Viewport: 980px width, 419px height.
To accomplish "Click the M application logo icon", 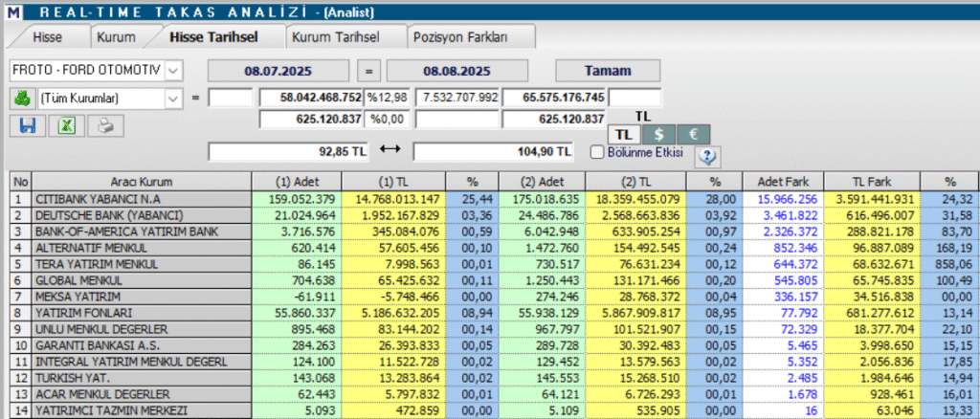I will click(11, 11).
